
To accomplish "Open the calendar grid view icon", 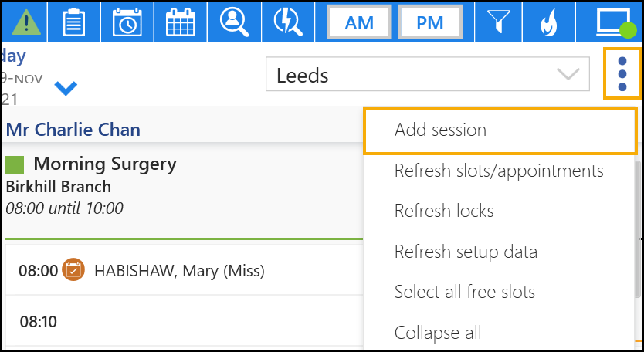I will 181,22.
